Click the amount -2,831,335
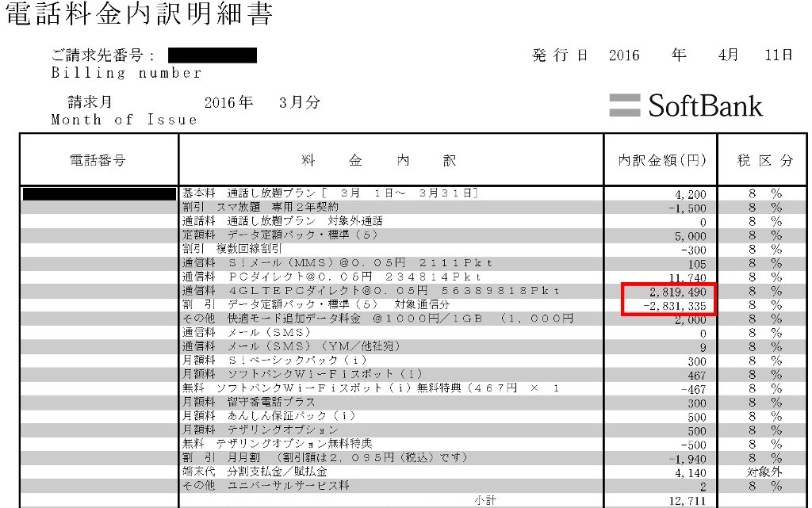Screen dimensions: 812x508 (x=675, y=306)
